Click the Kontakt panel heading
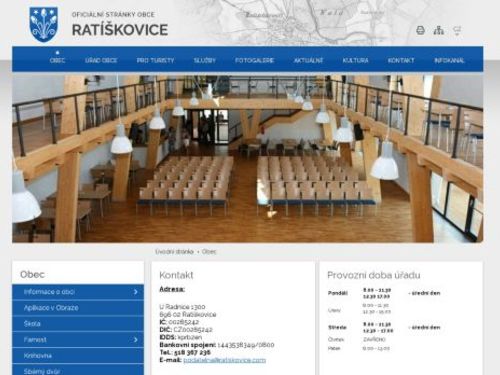 click(x=176, y=275)
